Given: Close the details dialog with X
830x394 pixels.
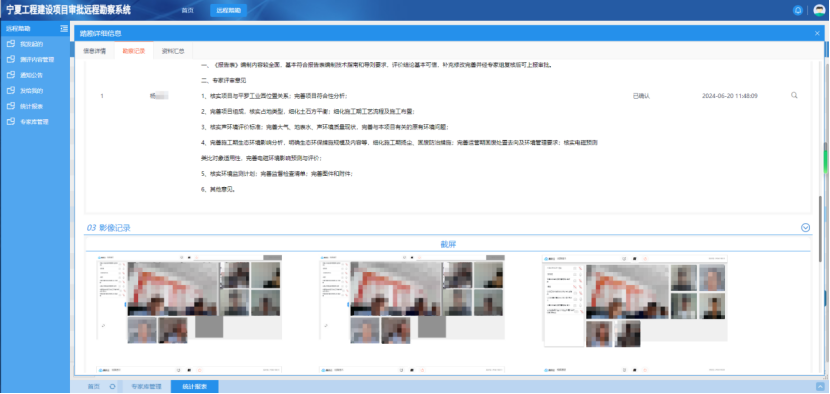Looking at the screenshot, I should (817, 33).
